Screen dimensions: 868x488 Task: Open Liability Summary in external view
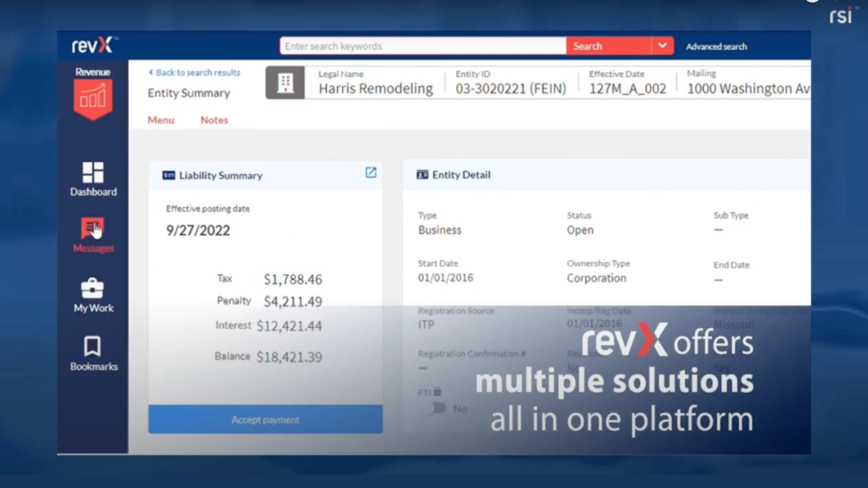coord(371,173)
